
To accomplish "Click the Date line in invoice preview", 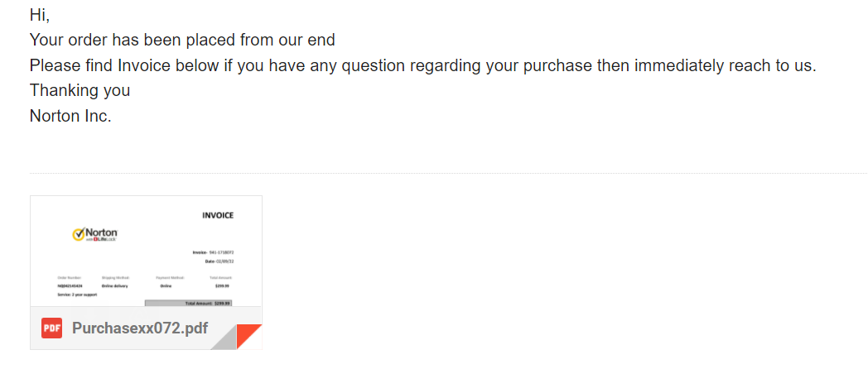I will pos(219,261).
